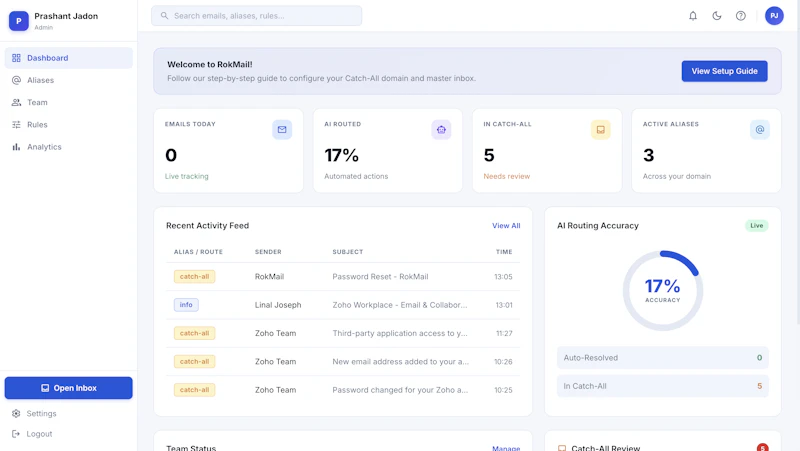Viewport: 800px width, 451px height.
Task: Click the Settings gear icon
Action: [x=16, y=414]
